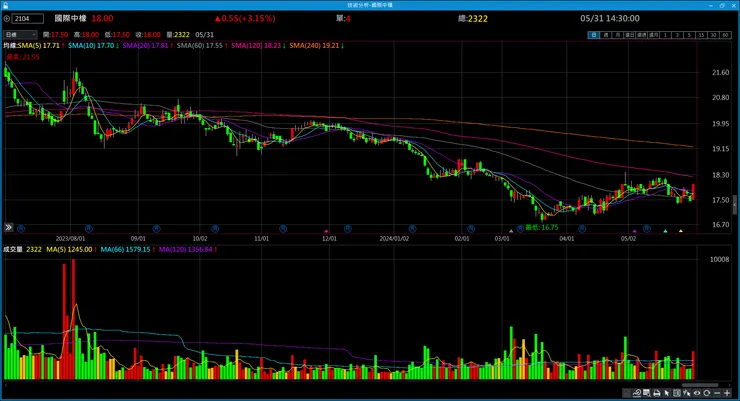The height and width of the screenshot is (401, 740).
Task: Click the MA(120) volume average label
Action: [x=185, y=249]
